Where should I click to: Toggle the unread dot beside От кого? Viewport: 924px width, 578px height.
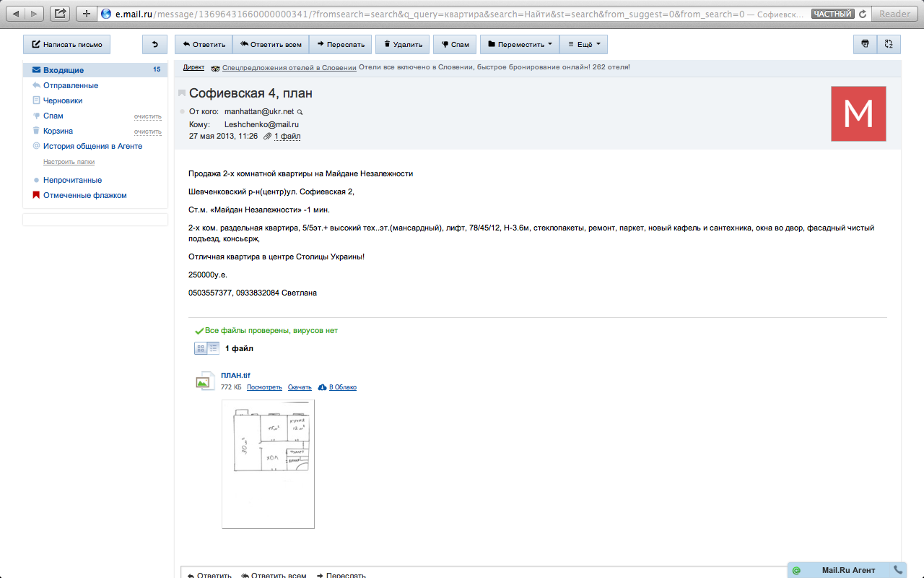click(x=182, y=112)
